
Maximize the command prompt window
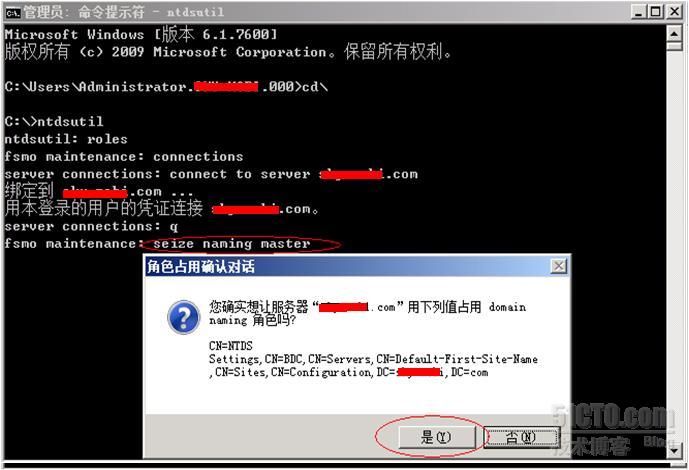click(x=655, y=11)
